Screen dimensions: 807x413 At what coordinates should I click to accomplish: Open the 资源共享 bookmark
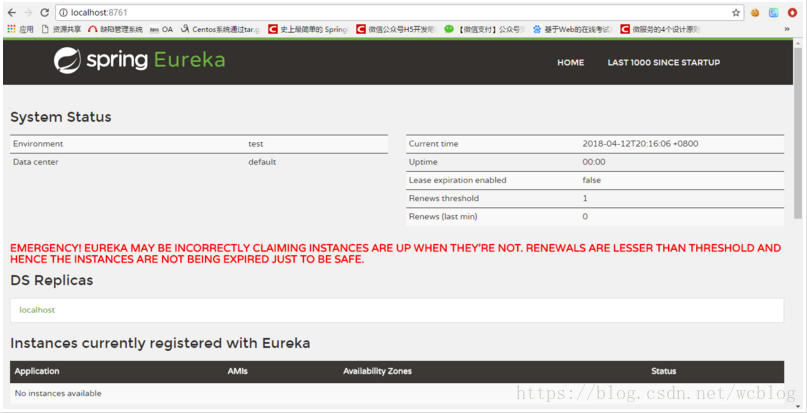61,29
